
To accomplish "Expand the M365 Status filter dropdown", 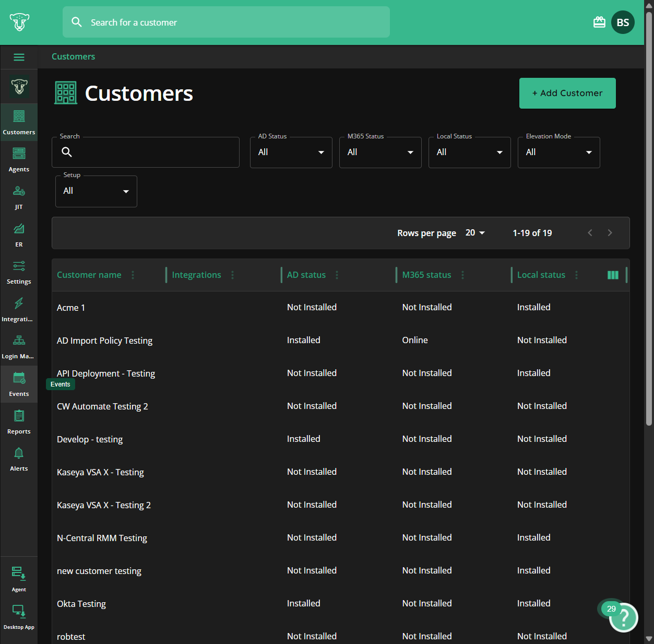I will [380, 153].
